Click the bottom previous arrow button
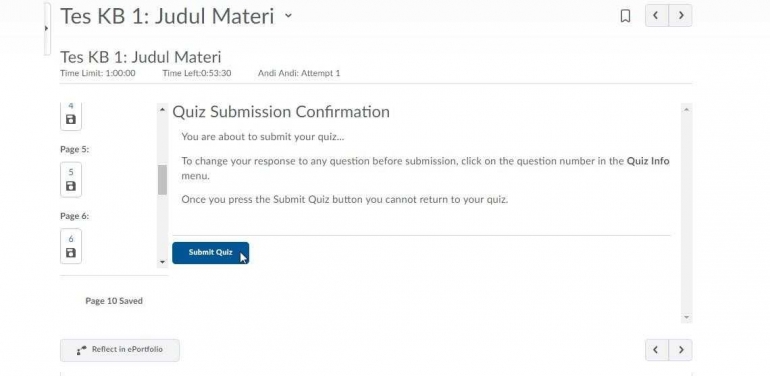 pos(656,350)
